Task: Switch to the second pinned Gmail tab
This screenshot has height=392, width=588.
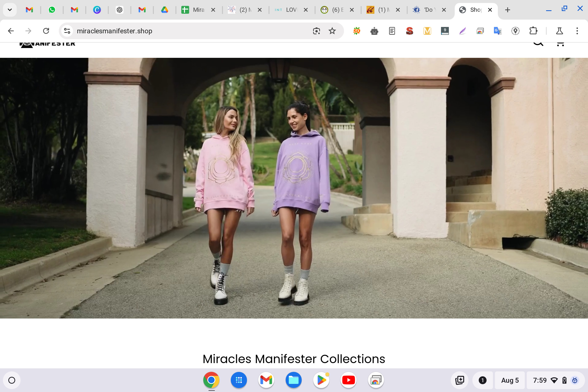Action: click(x=74, y=10)
